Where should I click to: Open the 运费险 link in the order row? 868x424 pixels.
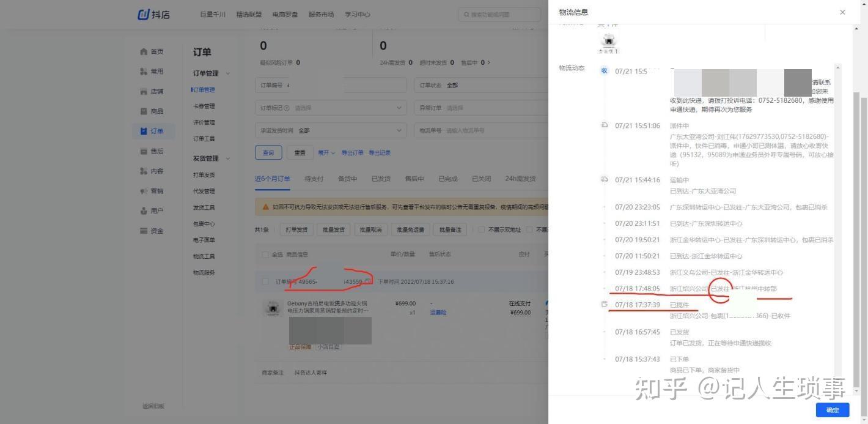click(438, 313)
